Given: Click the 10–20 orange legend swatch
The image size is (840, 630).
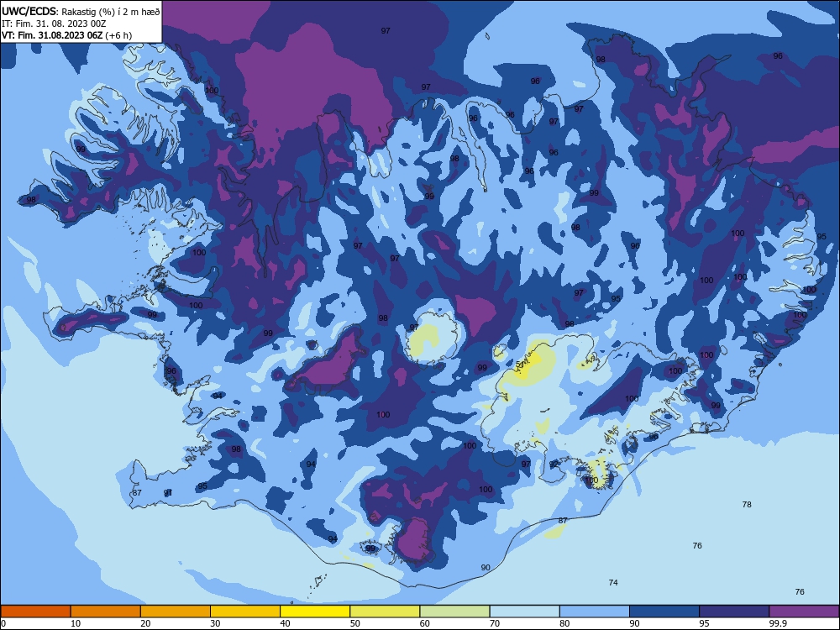Looking at the screenshot, I should coord(106,612).
